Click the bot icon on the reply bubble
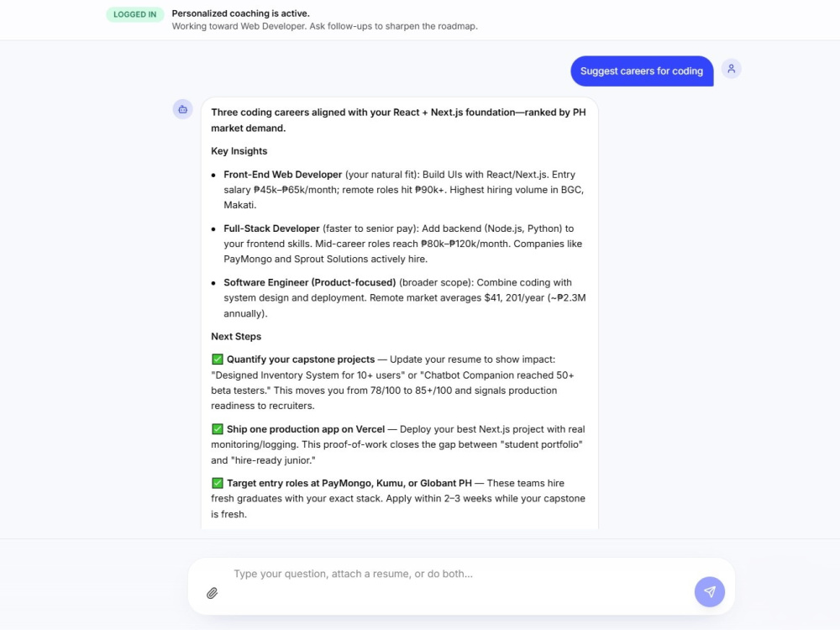 click(x=182, y=109)
